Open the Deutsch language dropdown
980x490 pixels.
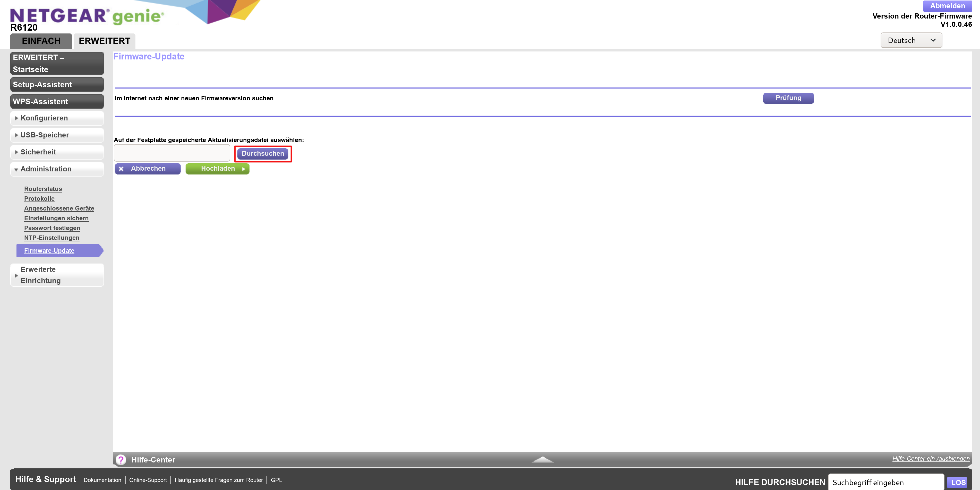coord(911,40)
